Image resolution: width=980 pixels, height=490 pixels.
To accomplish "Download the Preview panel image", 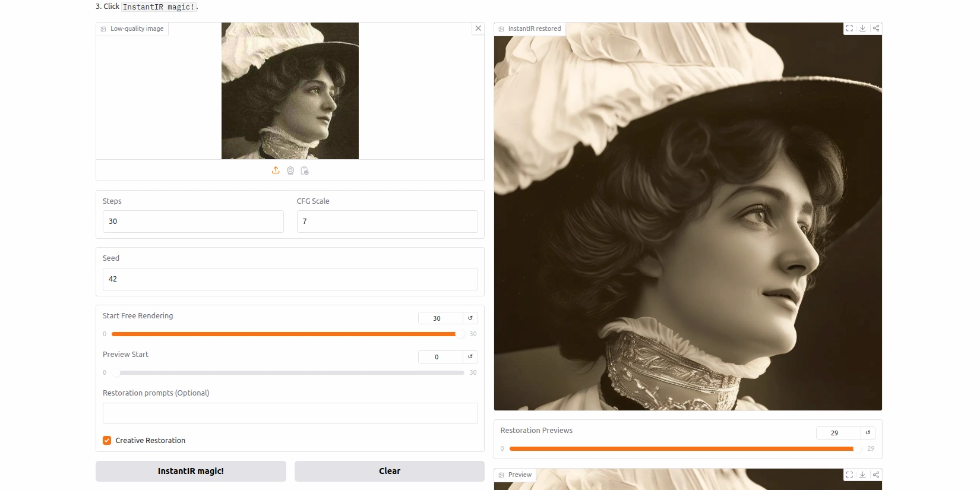I will pyautogui.click(x=862, y=475).
